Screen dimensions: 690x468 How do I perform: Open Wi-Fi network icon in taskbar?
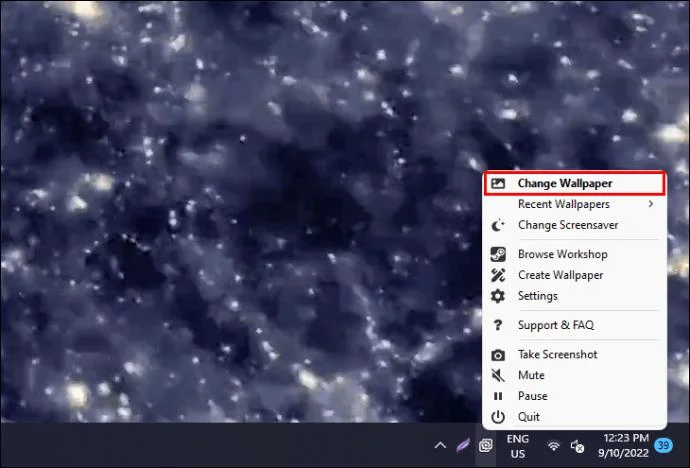tap(554, 446)
